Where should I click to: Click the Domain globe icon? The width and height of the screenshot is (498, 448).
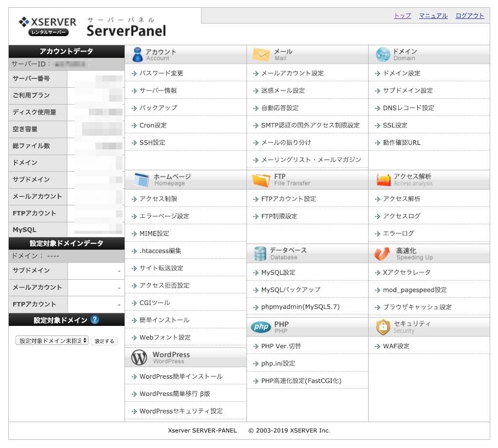tap(383, 54)
